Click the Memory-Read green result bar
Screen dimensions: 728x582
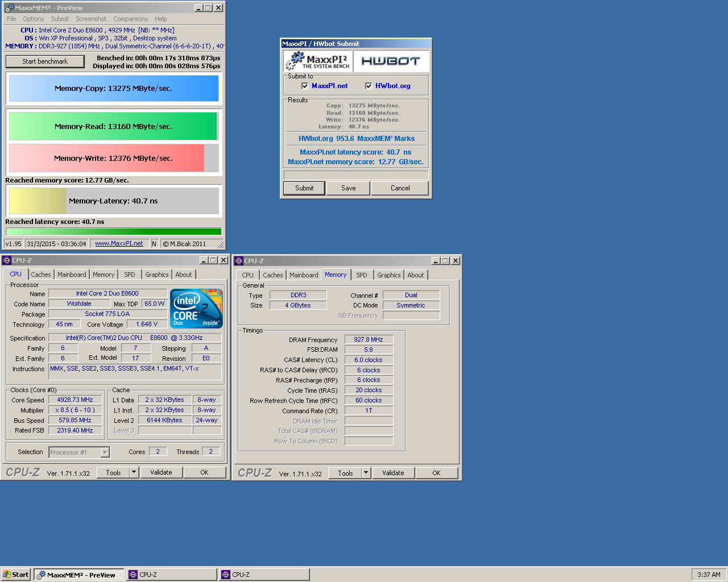pos(113,126)
